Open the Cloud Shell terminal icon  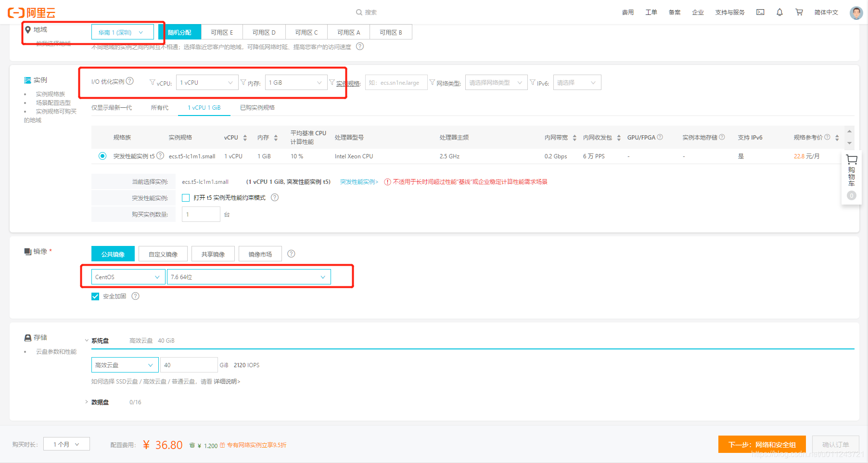pos(760,12)
